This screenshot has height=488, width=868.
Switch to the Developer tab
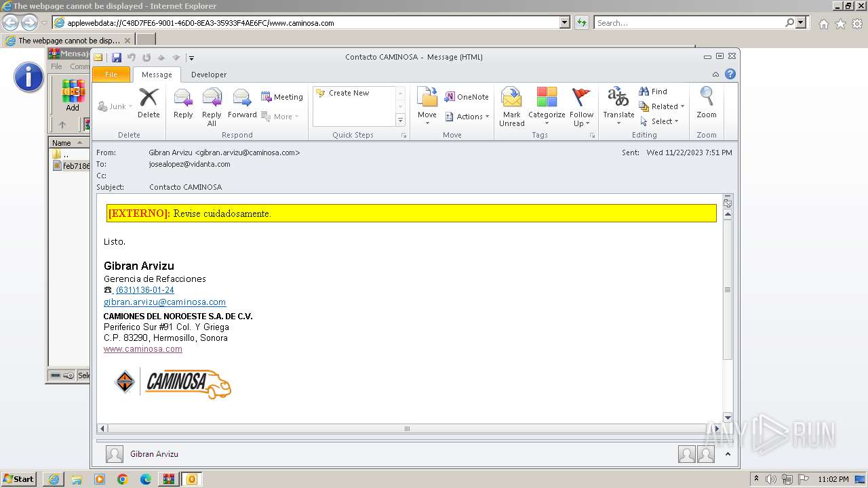pyautogui.click(x=209, y=75)
